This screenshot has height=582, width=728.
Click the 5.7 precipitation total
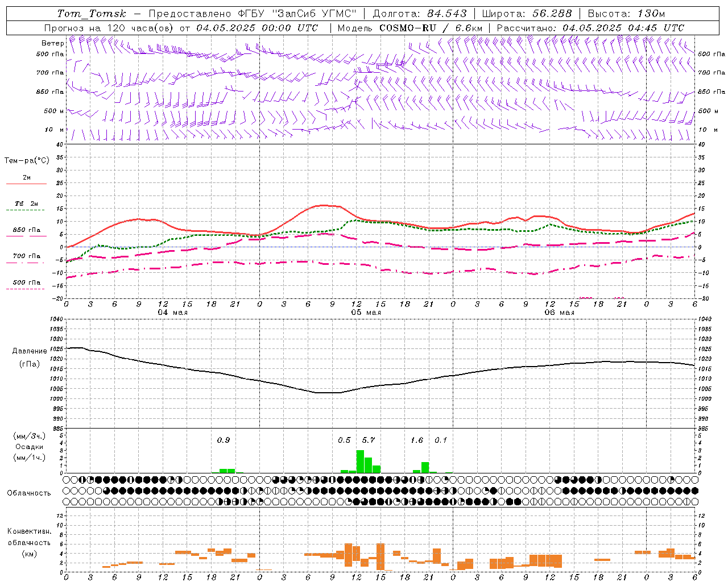(369, 440)
